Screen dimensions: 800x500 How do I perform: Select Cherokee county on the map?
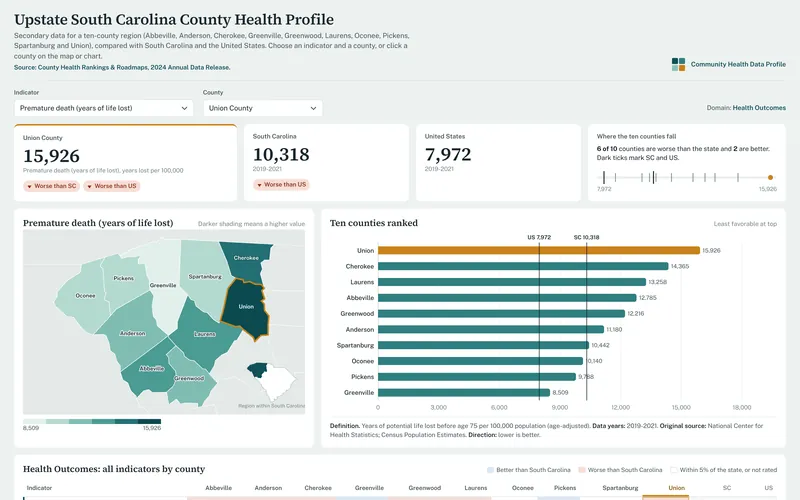click(x=247, y=262)
